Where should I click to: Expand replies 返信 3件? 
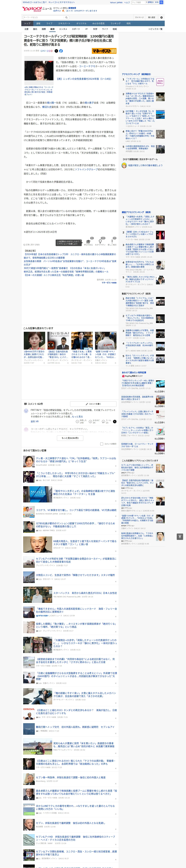point(34,422)
